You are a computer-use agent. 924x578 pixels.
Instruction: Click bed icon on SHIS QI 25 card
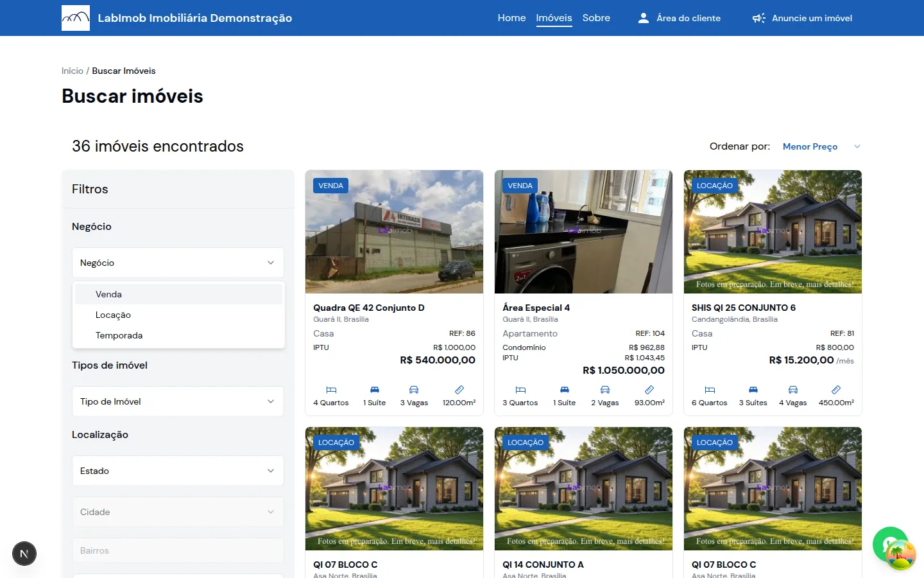[710, 390]
